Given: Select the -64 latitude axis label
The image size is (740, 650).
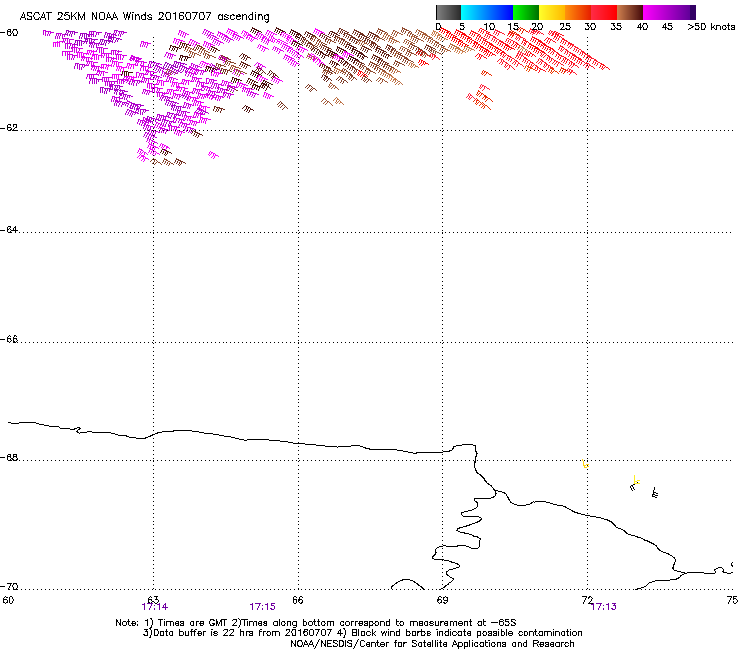Looking at the screenshot, I should coord(10,230).
